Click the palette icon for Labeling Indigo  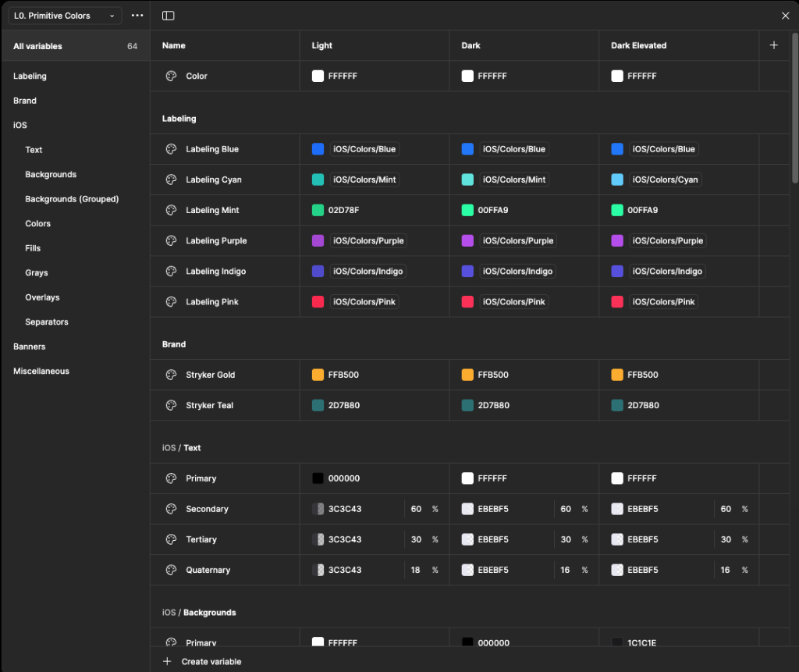click(171, 272)
